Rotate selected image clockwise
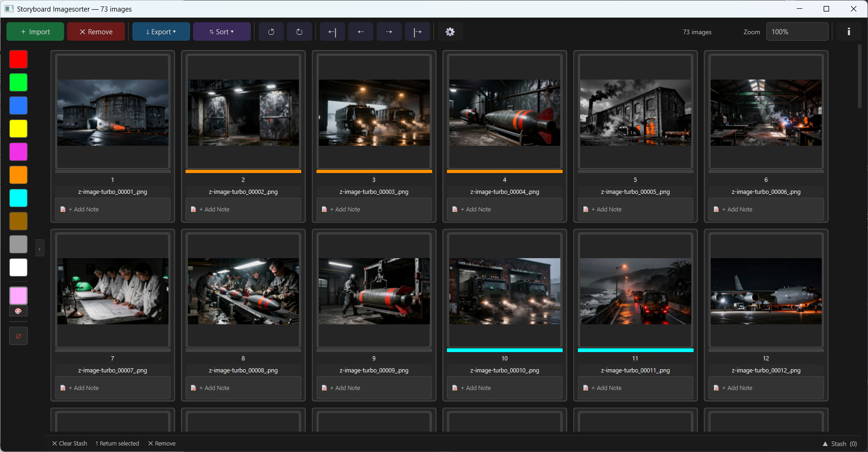The width and height of the screenshot is (868, 452). point(299,32)
